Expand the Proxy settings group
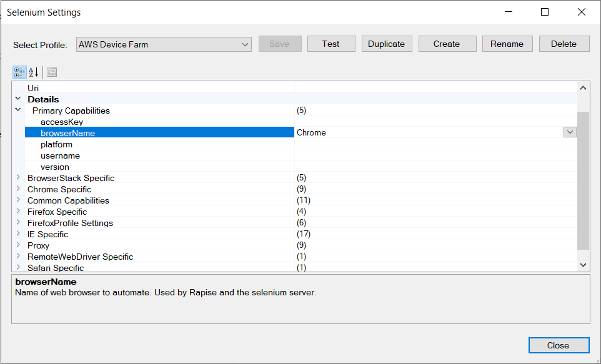This screenshot has height=364, width=601. 18,245
